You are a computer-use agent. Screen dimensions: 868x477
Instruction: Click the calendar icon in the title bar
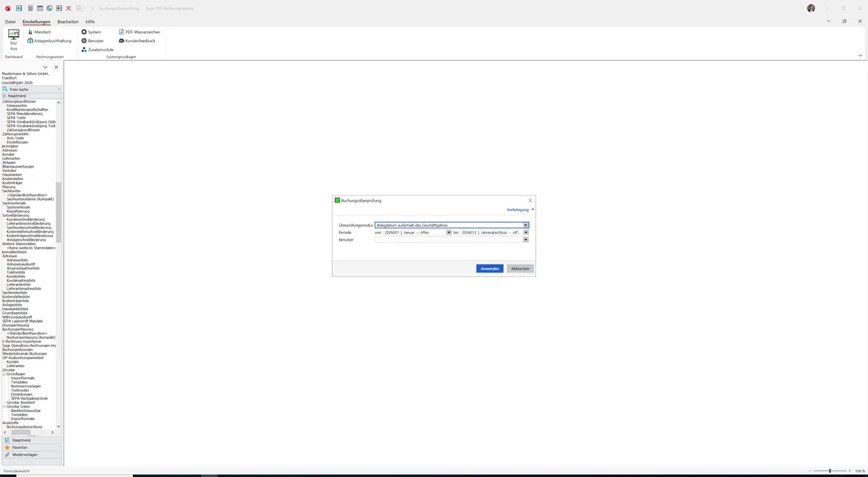40,8
